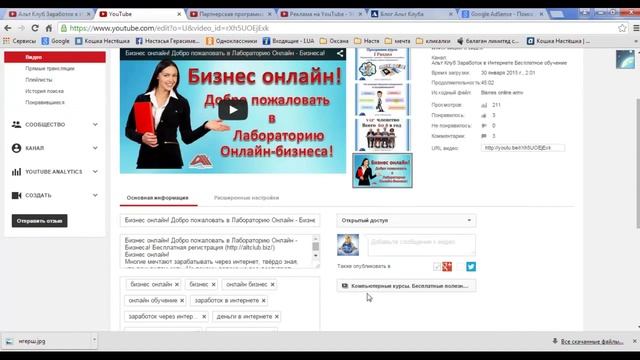Open История поиска in the sidebar

pos(44,91)
